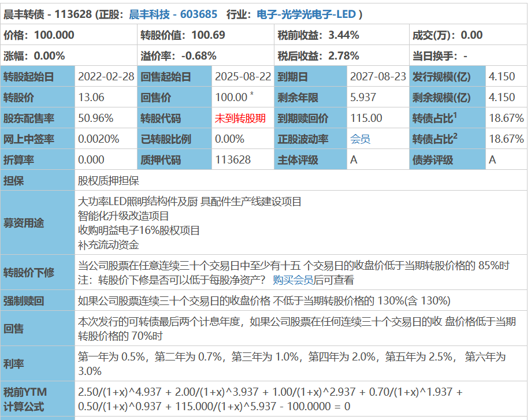Click the 转股价 header cell
The height and width of the screenshot is (420, 531).
(38, 97)
